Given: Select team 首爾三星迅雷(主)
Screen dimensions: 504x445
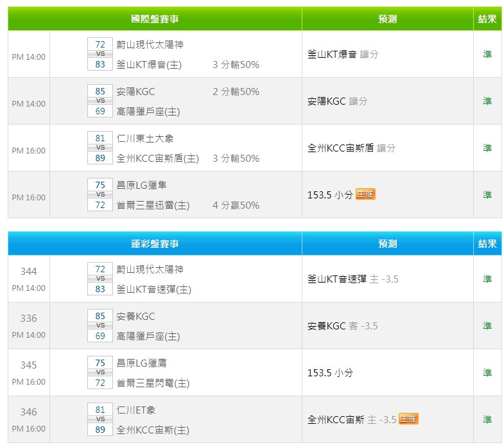Looking at the screenshot, I should pyautogui.click(x=153, y=205).
